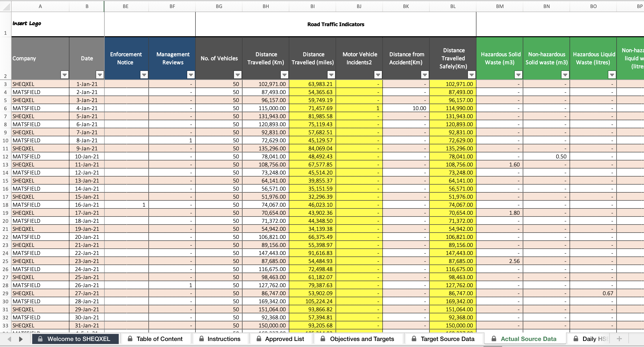The image size is (644, 347).
Task: Click the 2.56 hazardous solid waste cell
Action: [x=500, y=261]
